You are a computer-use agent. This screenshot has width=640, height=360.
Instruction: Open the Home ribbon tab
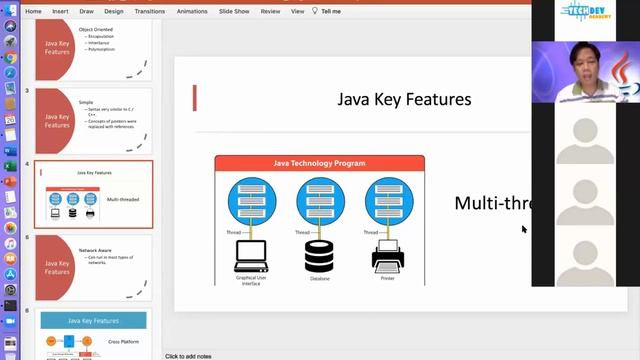(x=33, y=11)
